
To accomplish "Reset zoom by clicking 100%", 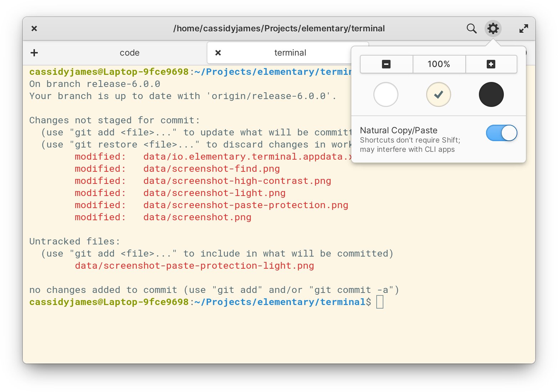I will [439, 64].
